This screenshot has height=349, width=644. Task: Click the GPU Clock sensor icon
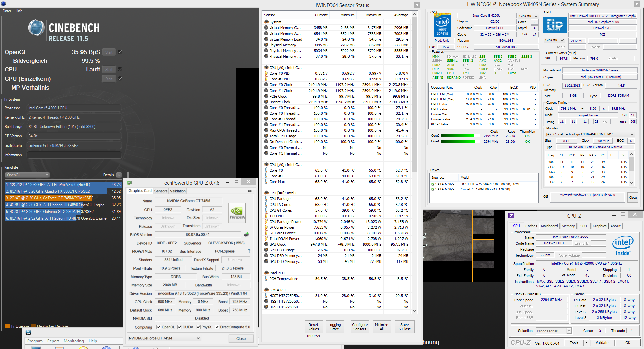tap(266, 244)
